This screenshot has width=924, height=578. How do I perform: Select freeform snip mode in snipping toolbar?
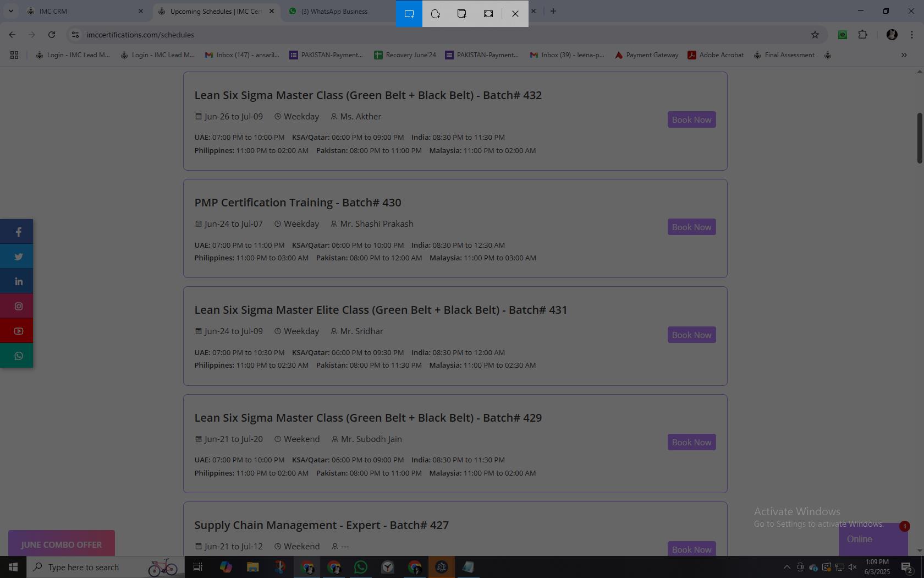point(436,14)
